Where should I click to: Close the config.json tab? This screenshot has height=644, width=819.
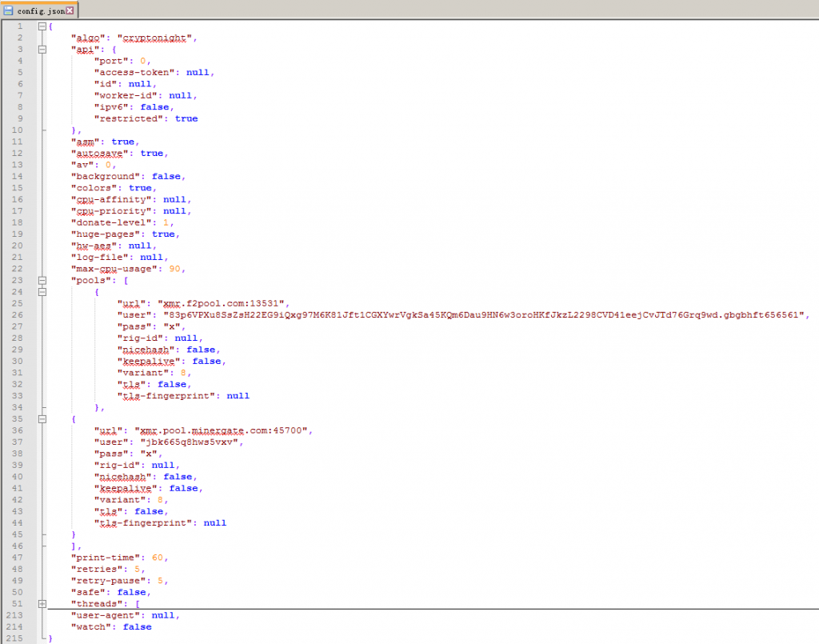(x=70, y=10)
